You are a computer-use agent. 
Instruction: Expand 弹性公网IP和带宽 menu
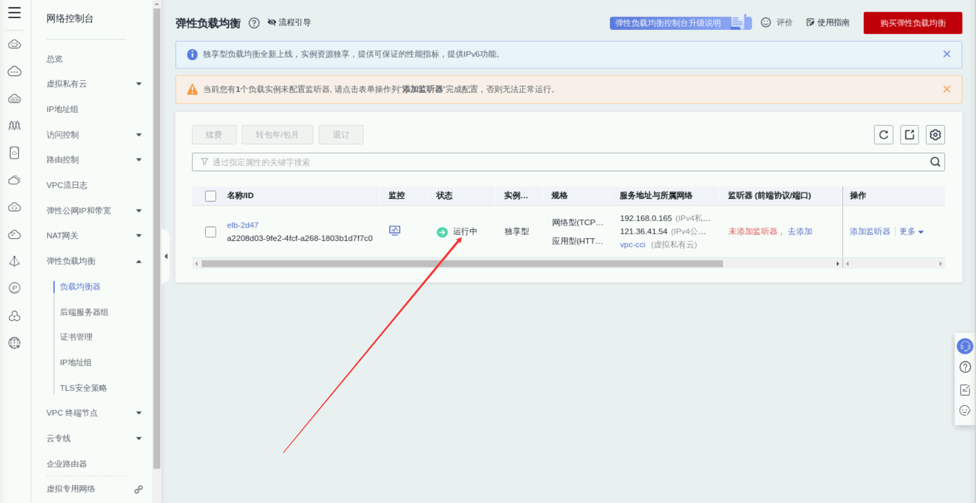coord(139,211)
